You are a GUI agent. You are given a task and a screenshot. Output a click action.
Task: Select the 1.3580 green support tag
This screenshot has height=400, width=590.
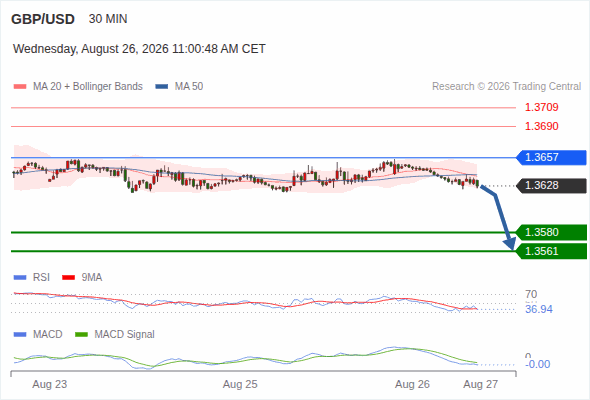pyautogui.click(x=551, y=232)
